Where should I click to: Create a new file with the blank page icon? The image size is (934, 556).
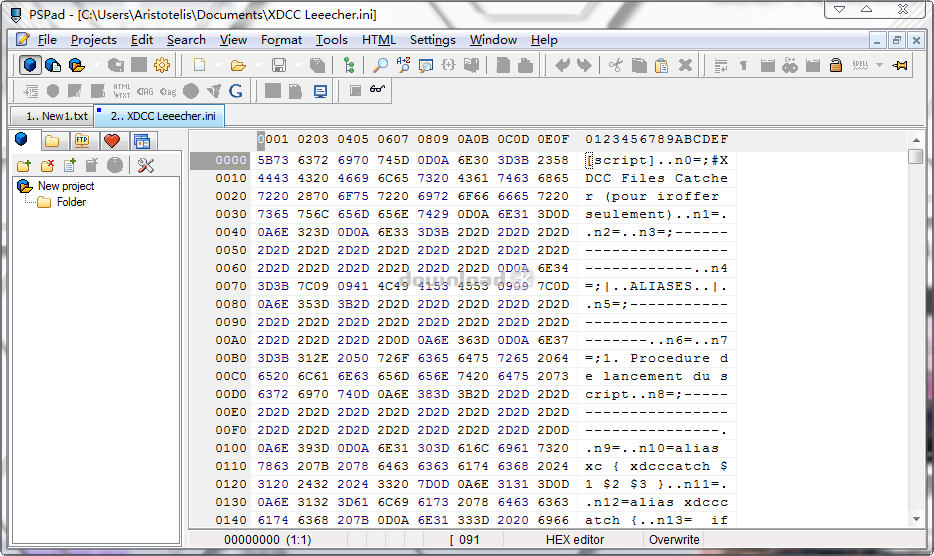(200, 65)
